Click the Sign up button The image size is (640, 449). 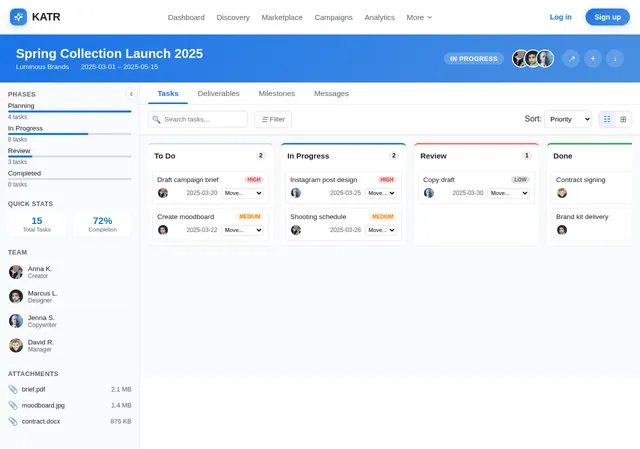click(607, 17)
